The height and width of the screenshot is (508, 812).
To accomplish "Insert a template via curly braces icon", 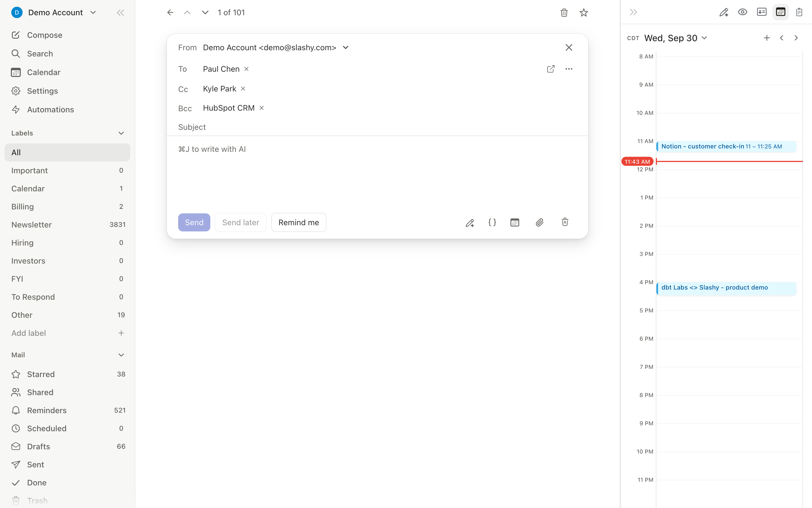I will click(492, 222).
